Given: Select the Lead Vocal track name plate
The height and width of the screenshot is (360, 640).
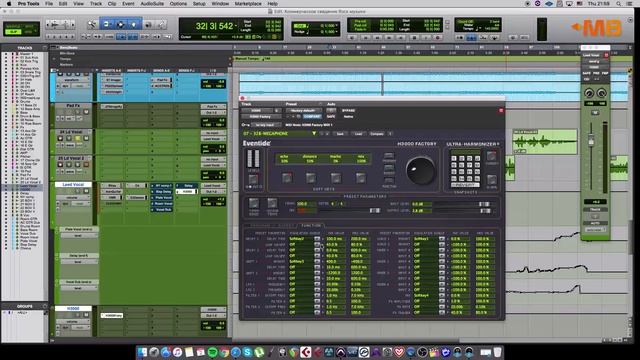Looking at the screenshot, I should click(x=73, y=184).
